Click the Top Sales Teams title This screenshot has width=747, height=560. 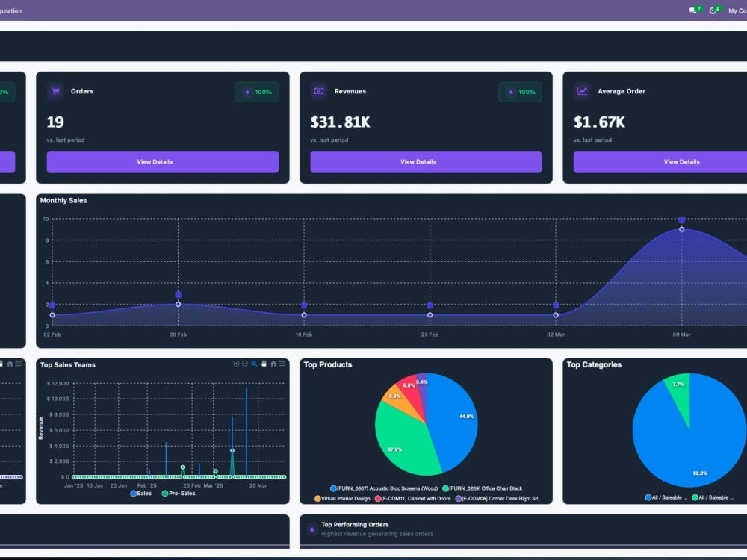pyautogui.click(x=68, y=365)
